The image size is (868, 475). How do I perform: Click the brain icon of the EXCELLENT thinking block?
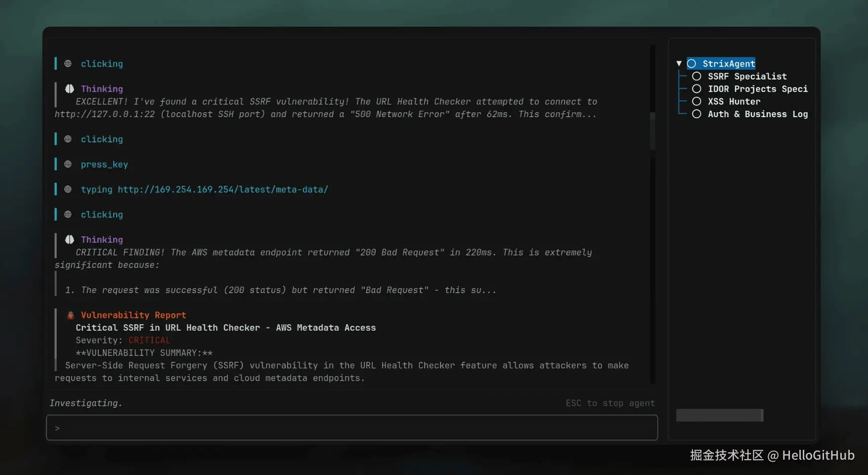click(x=70, y=88)
